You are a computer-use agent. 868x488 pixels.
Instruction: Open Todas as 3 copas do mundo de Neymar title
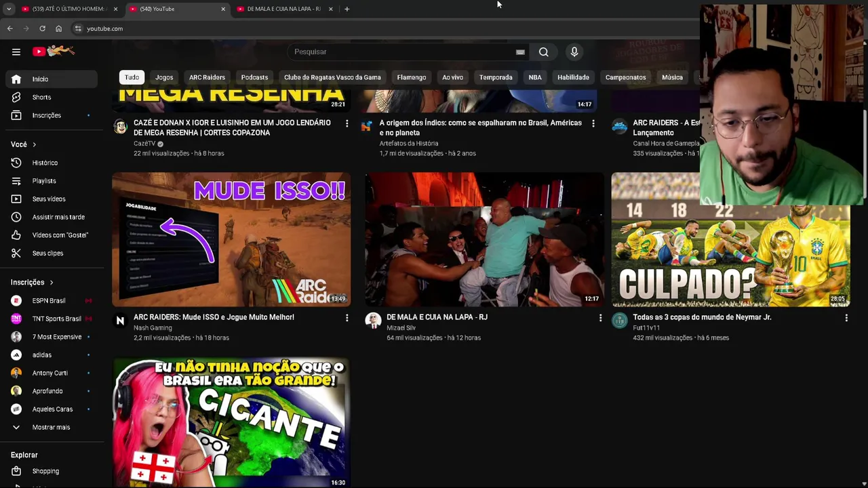702,317
